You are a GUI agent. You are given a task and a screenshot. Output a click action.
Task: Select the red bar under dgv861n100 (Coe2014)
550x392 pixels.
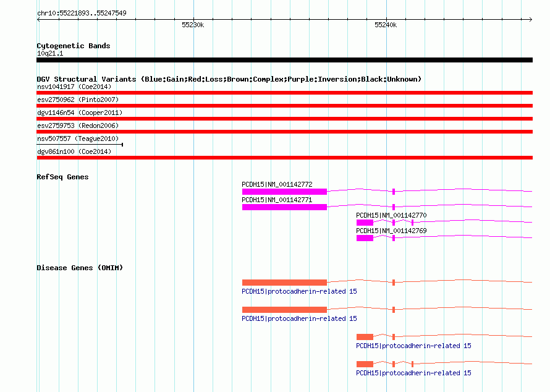point(284,158)
